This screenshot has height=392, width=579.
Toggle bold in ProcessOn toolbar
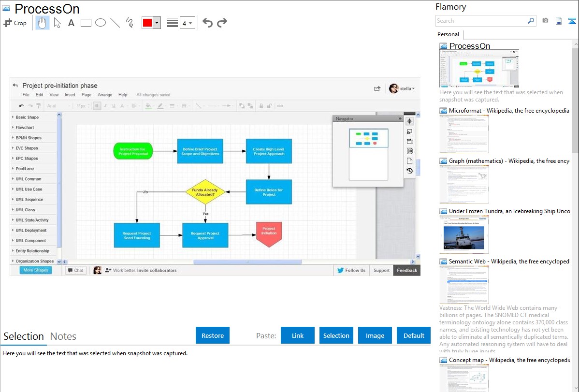tap(97, 106)
